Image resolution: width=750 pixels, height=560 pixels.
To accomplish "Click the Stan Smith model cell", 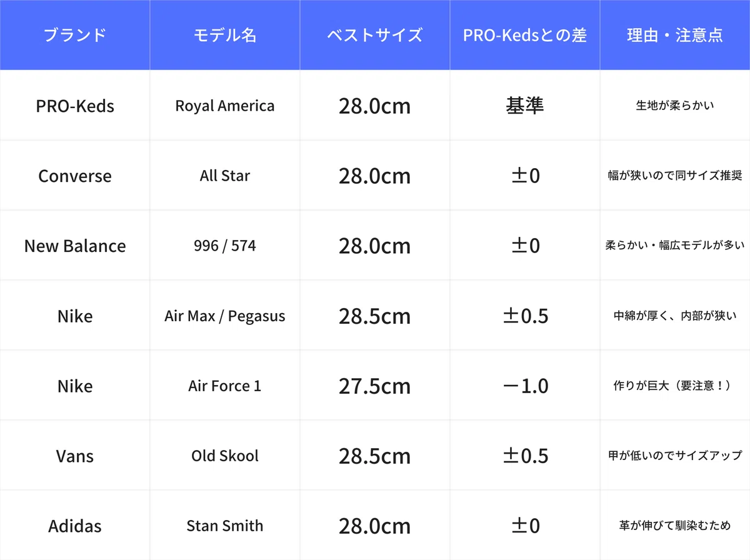I will point(225,526).
